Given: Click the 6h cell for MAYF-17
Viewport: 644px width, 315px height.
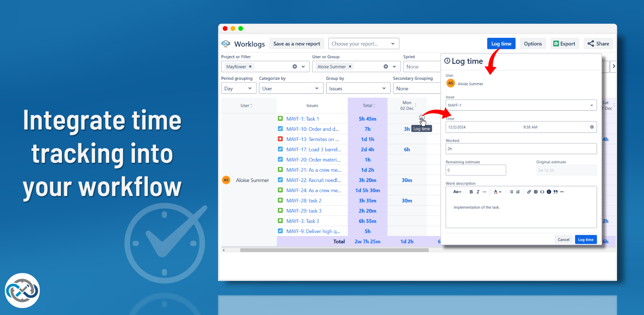Looking at the screenshot, I should click(407, 149).
